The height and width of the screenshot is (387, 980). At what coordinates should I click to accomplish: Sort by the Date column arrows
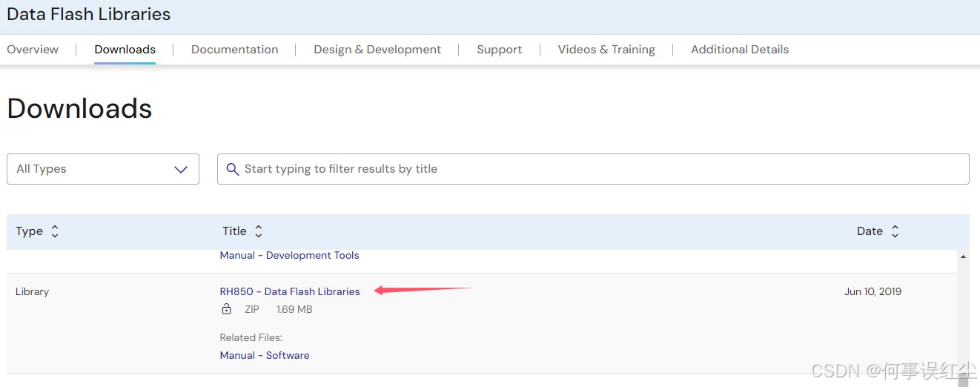tap(895, 231)
